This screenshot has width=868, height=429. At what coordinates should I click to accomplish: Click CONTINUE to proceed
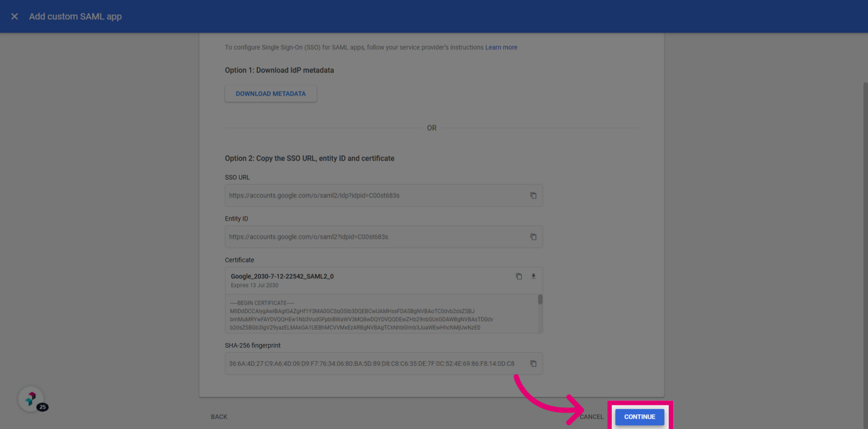click(x=640, y=417)
